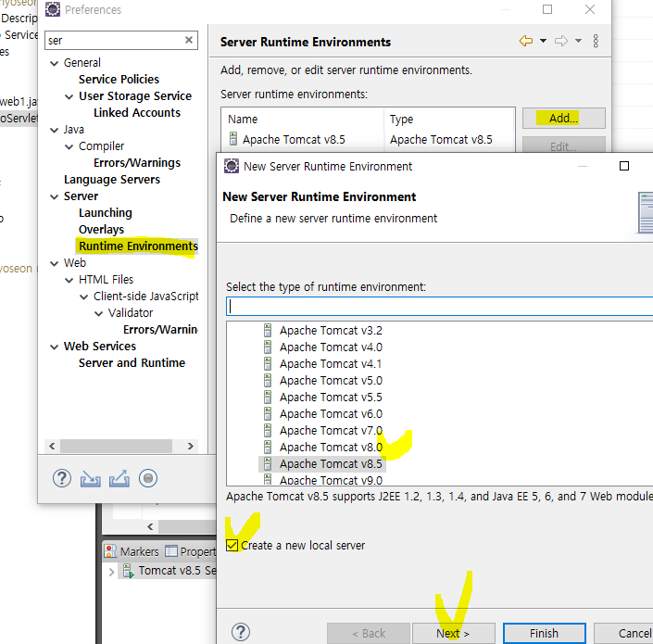Open the three-dot view menu in Preferences

(x=596, y=41)
